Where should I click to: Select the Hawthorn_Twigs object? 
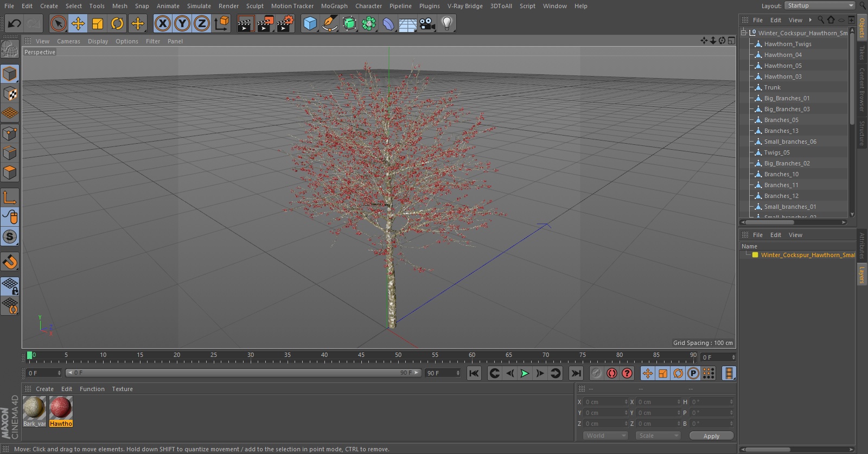(x=788, y=44)
